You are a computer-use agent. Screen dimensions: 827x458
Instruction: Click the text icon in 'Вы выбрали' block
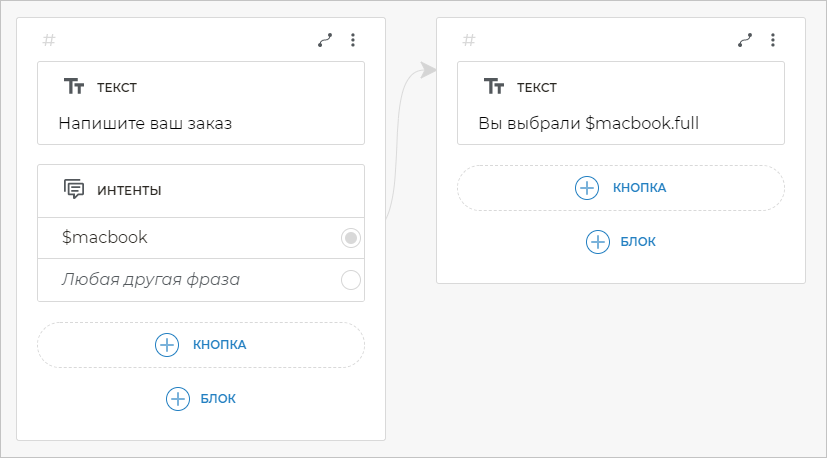[494, 87]
